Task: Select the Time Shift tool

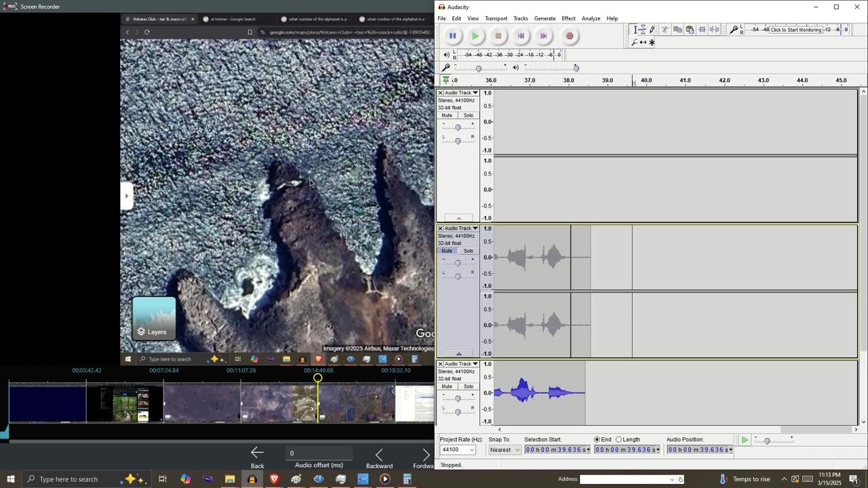Action: point(644,42)
